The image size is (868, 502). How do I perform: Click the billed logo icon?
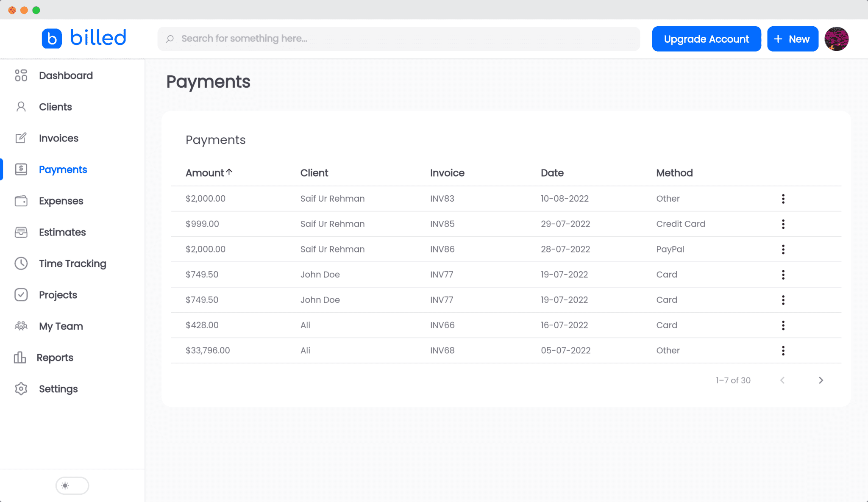[52, 38]
